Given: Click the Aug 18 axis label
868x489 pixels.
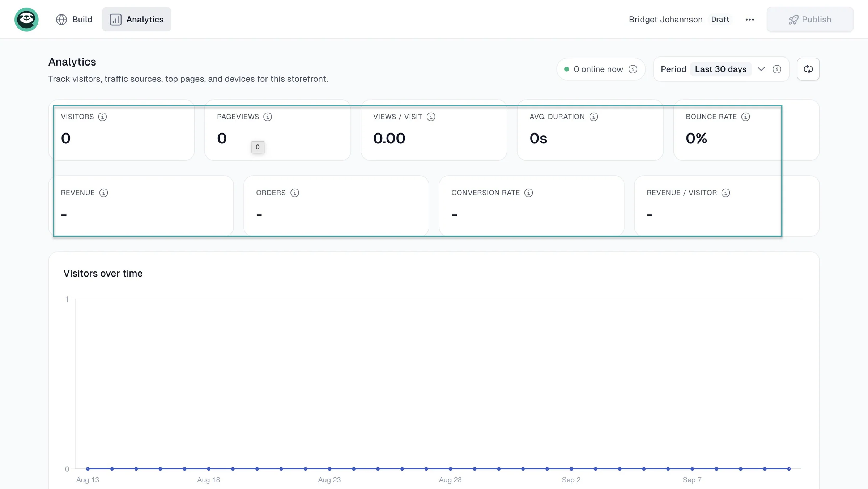Looking at the screenshot, I should tap(208, 480).
